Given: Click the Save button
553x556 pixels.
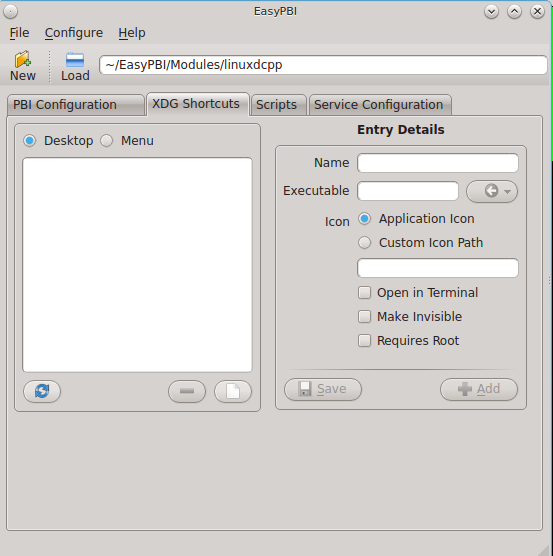Looking at the screenshot, I should pyautogui.click(x=323, y=389).
